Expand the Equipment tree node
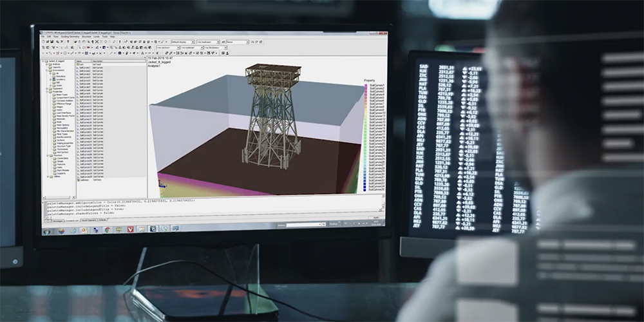644x322 pixels. 47,89
